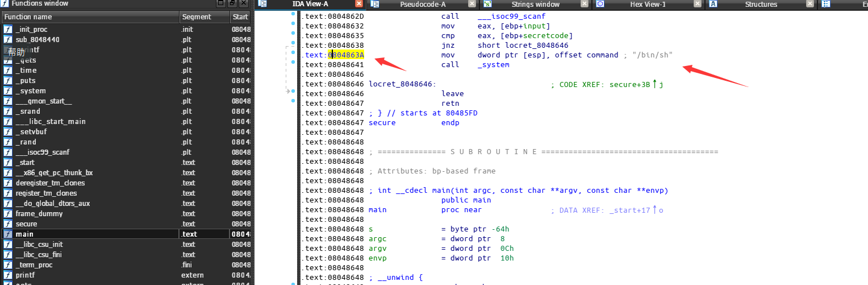Screen dimensions: 868x285
Task: Sort by the Segment column header
Action: pyautogui.click(x=205, y=17)
